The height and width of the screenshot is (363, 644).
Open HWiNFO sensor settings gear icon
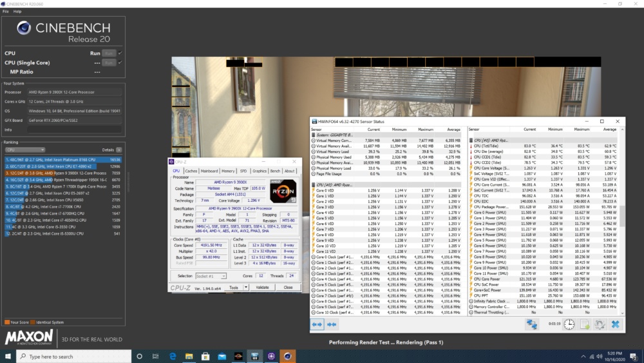tap(600, 324)
